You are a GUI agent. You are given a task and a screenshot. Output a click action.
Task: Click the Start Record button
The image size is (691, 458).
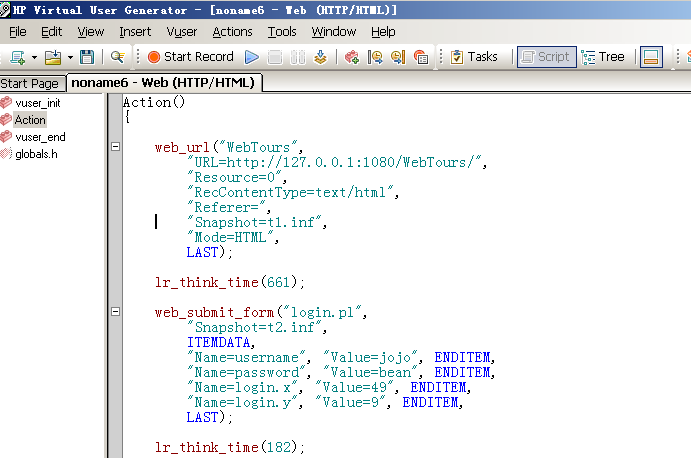point(191,57)
